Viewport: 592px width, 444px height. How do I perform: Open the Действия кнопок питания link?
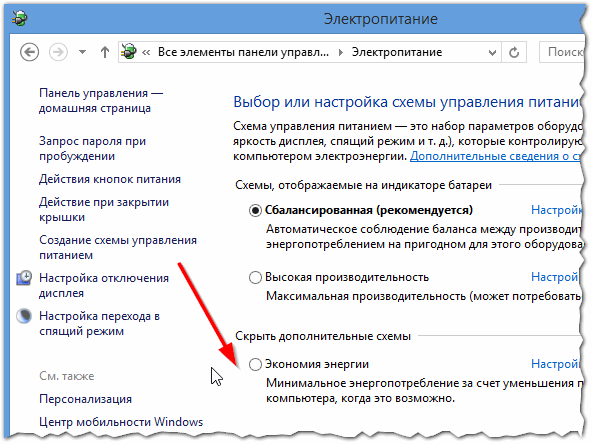pyautogui.click(x=110, y=179)
